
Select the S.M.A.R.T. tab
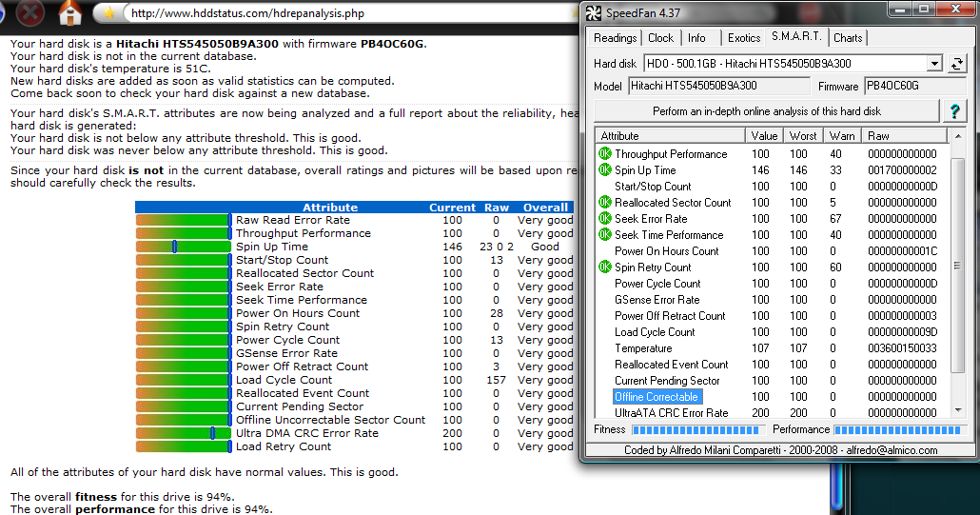796,36
